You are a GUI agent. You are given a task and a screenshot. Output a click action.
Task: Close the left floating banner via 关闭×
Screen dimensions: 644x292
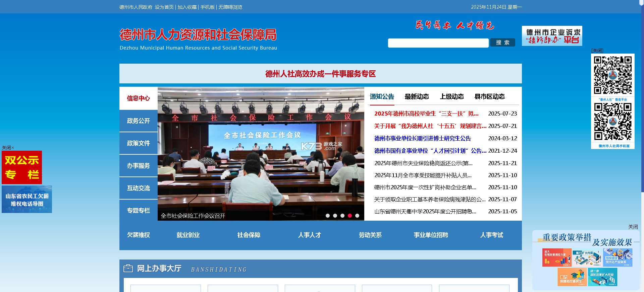pyautogui.click(x=8, y=148)
